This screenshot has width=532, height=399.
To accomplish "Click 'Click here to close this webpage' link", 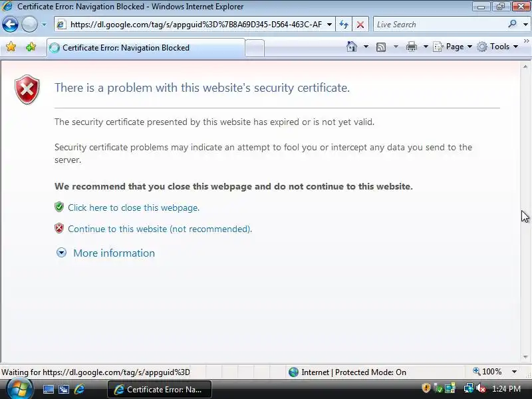I will pyautogui.click(x=134, y=207).
